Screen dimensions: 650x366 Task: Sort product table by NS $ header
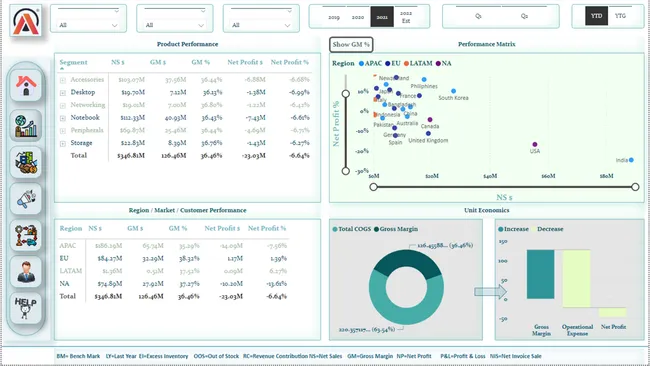pos(118,62)
